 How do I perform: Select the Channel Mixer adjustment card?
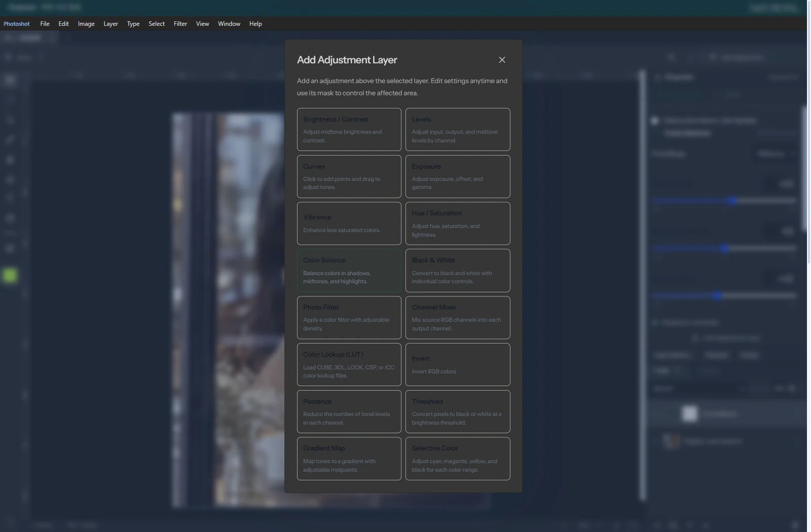click(x=458, y=318)
